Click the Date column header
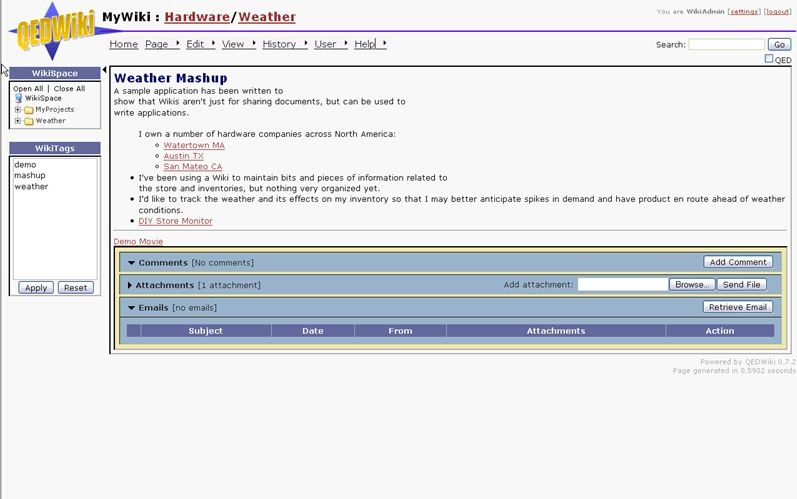797x499 pixels. [313, 331]
